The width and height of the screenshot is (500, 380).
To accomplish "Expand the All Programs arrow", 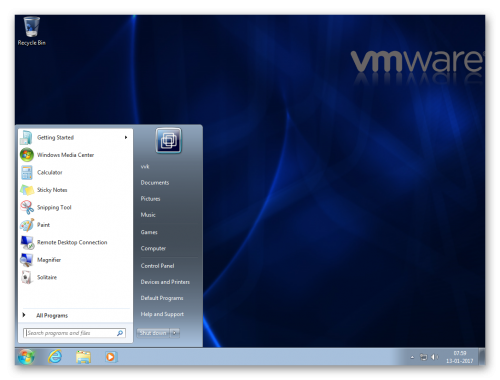I will (x=24, y=315).
